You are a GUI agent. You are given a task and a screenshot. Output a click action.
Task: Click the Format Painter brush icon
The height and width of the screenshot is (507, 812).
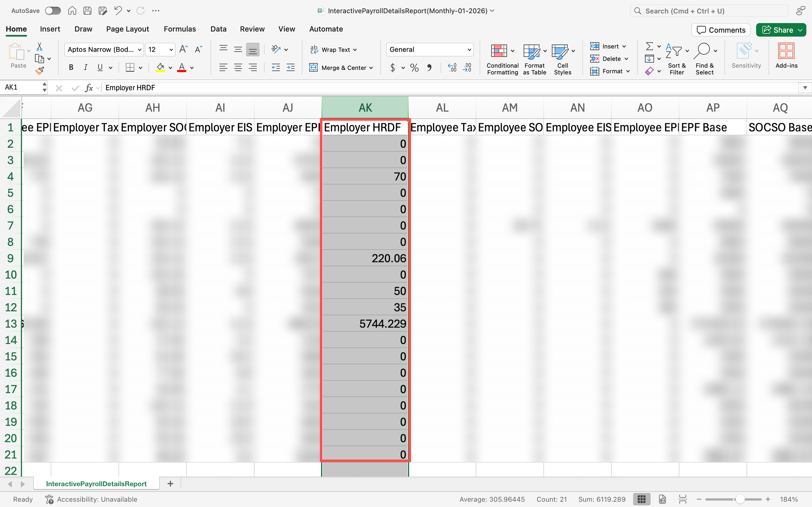(40, 71)
